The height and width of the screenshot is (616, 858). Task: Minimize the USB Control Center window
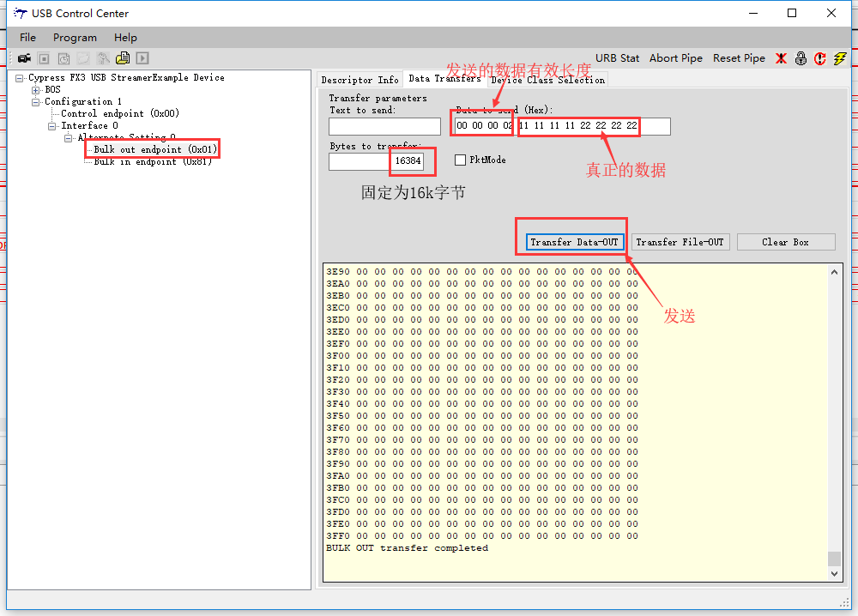click(x=753, y=13)
